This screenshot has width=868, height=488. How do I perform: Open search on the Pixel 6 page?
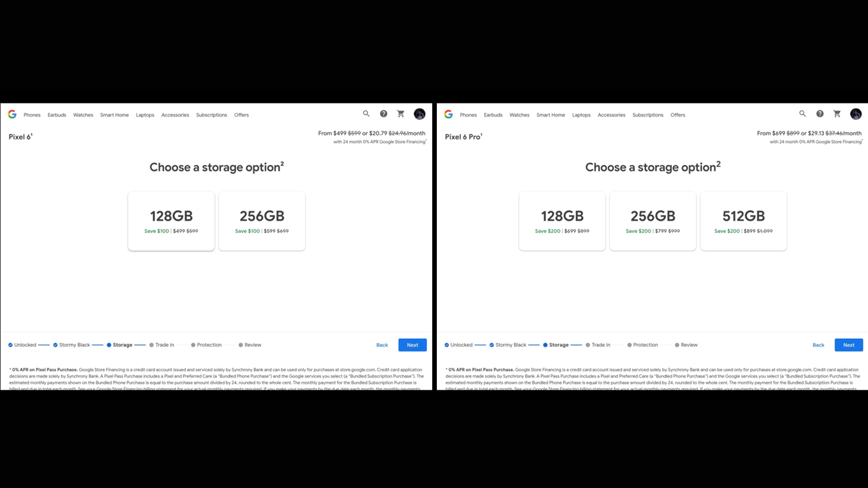[366, 114]
